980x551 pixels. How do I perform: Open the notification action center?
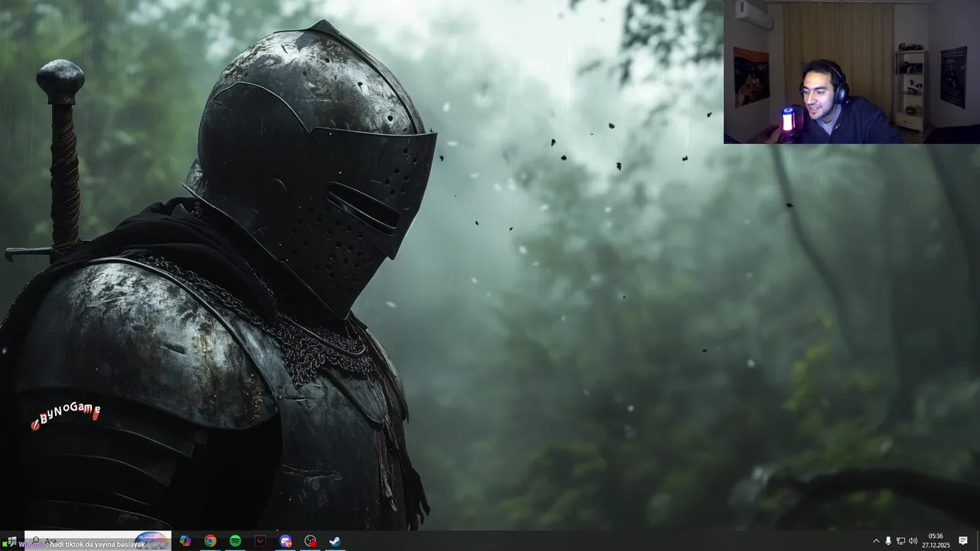coord(963,541)
